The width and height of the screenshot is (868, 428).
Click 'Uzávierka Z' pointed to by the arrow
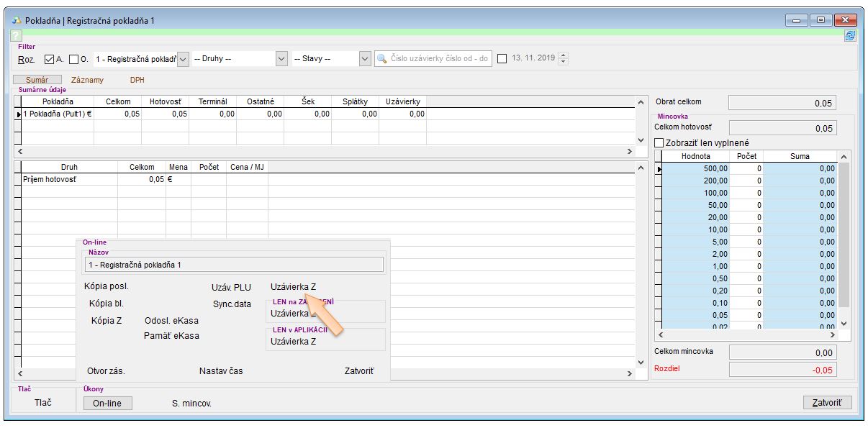[288, 287]
